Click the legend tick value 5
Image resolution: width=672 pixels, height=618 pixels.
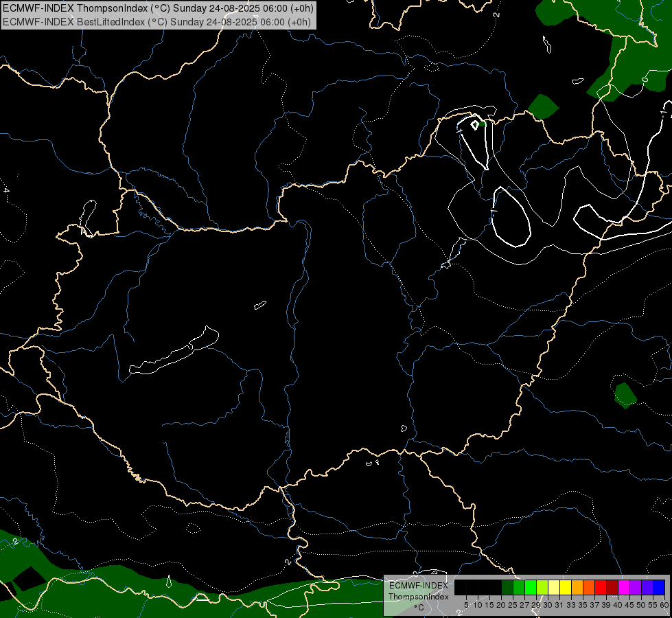466,605
